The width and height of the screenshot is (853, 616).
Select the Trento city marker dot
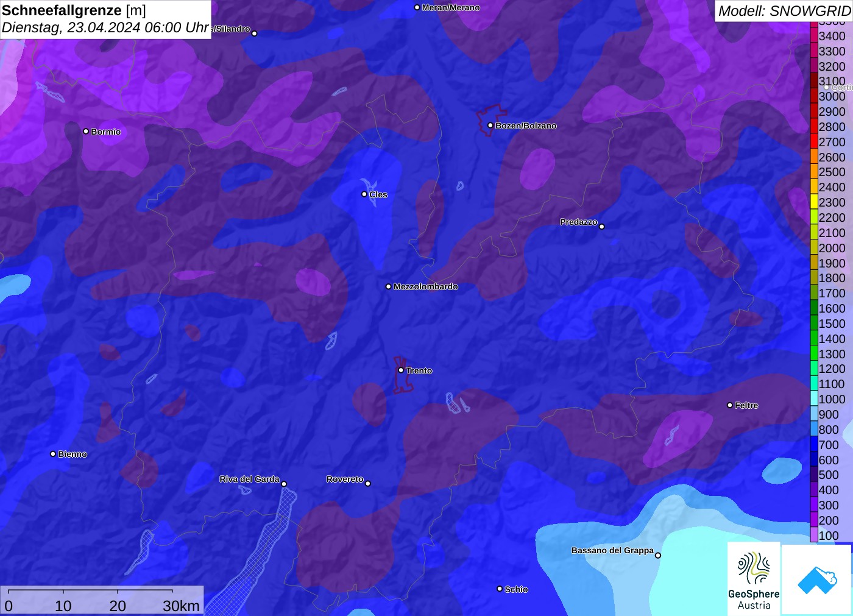(x=401, y=370)
